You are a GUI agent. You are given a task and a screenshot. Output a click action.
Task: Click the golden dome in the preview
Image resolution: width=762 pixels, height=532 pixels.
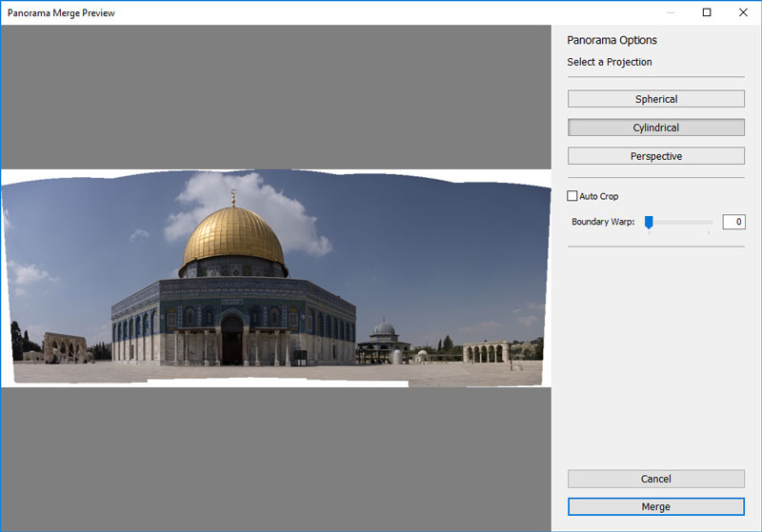click(x=233, y=238)
